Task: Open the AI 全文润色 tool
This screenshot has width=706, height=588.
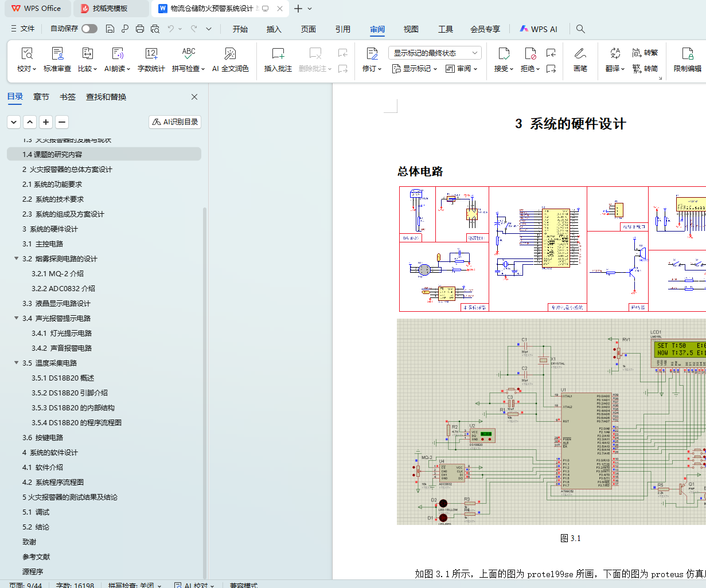Action: (x=230, y=54)
